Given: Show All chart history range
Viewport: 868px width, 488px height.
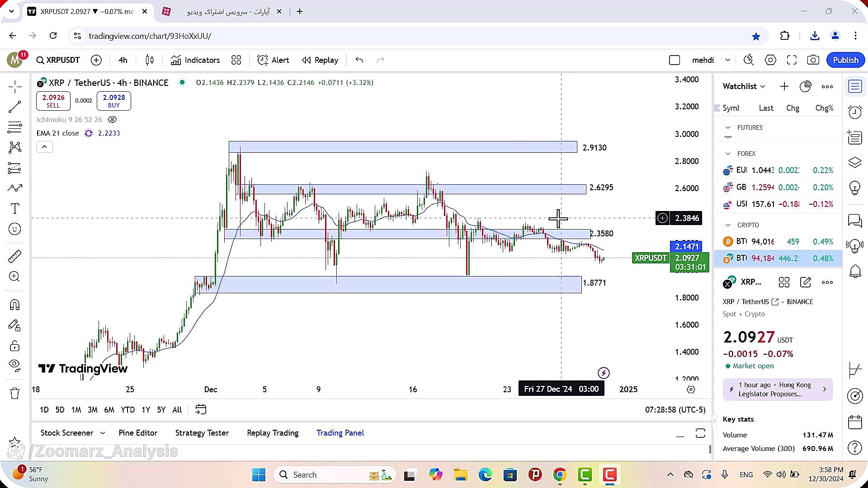Looking at the screenshot, I should (x=177, y=410).
